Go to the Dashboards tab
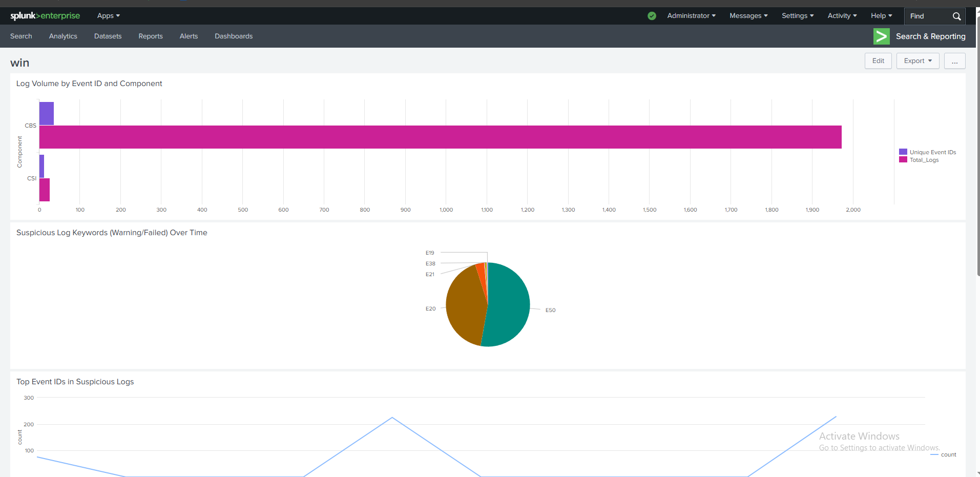This screenshot has width=980, height=477. click(x=234, y=36)
